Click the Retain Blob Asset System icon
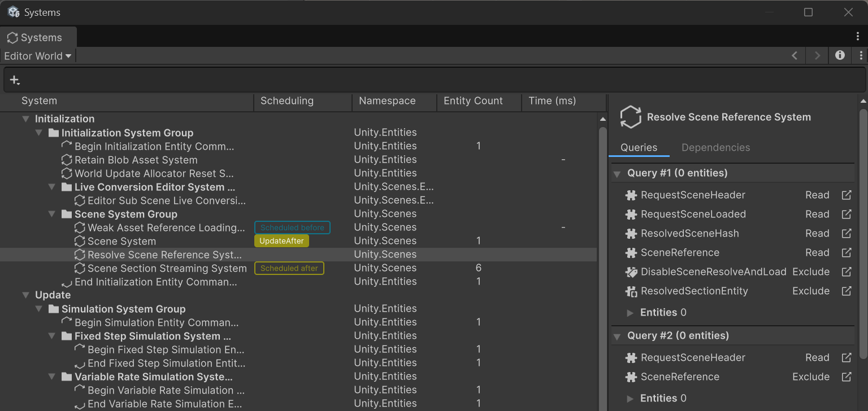This screenshot has width=868, height=411. point(67,160)
